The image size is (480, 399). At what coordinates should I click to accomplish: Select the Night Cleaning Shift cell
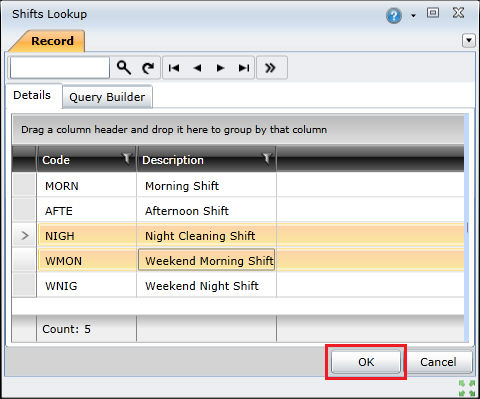[x=206, y=236]
